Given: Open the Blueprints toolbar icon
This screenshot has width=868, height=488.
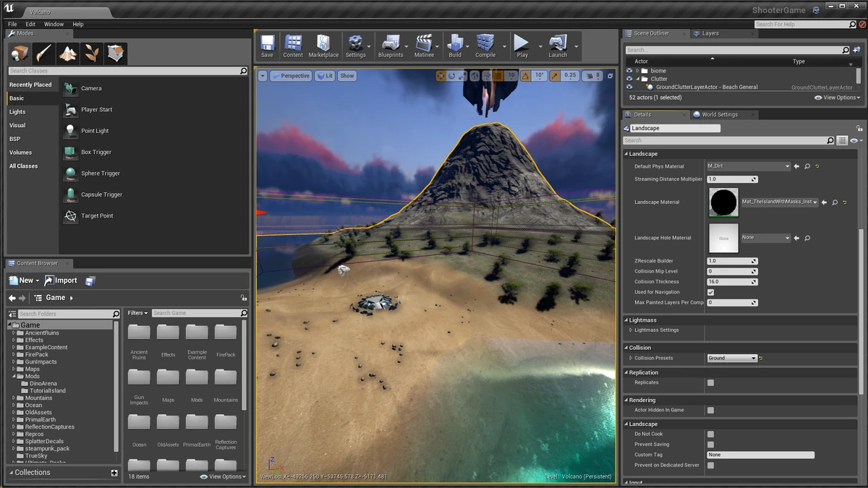Looking at the screenshot, I should coord(391,45).
